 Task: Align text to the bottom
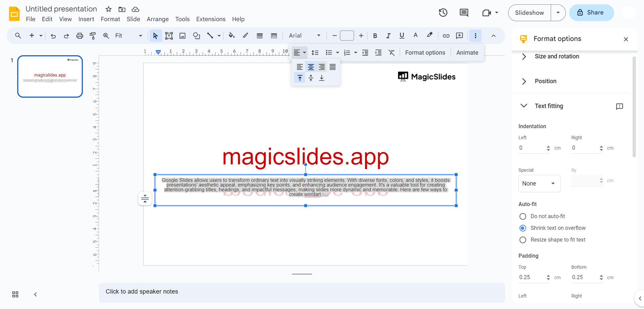click(x=322, y=78)
